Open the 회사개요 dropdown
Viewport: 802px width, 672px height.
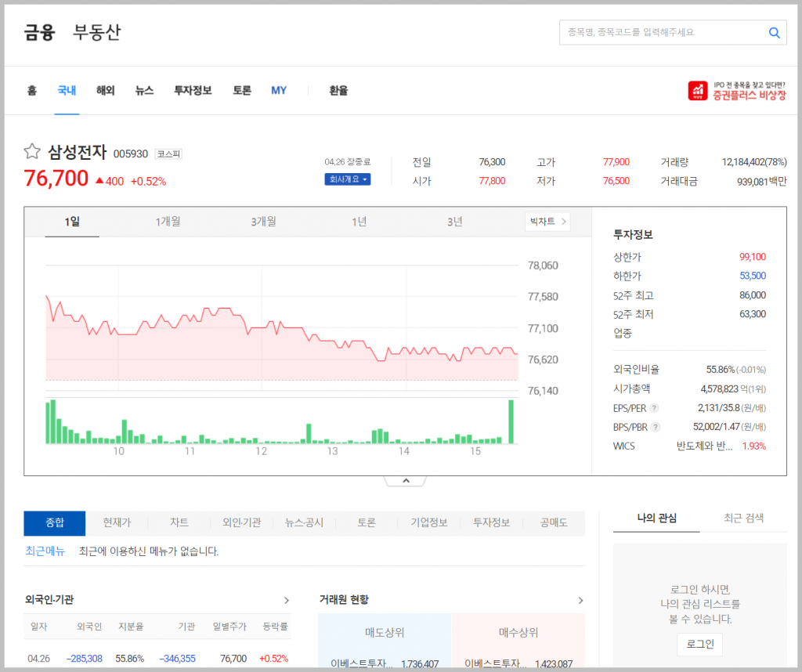pos(347,179)
